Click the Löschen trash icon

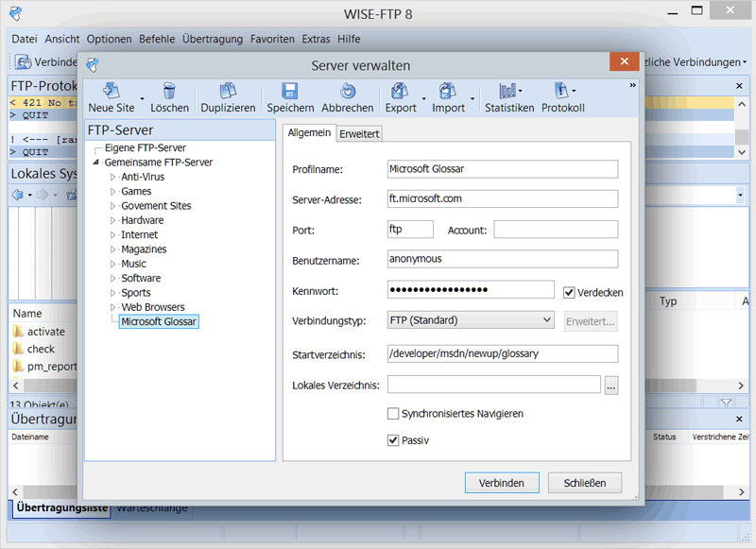point(169,92)
